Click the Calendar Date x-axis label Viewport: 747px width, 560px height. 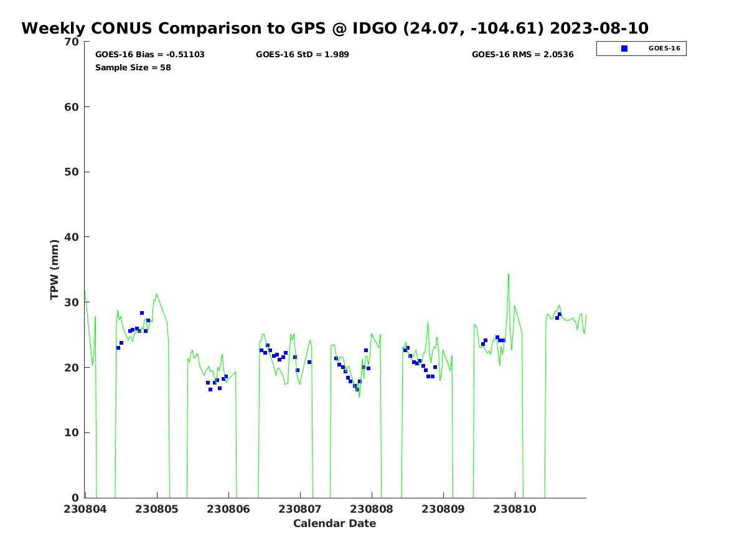(x=335, y=524)
